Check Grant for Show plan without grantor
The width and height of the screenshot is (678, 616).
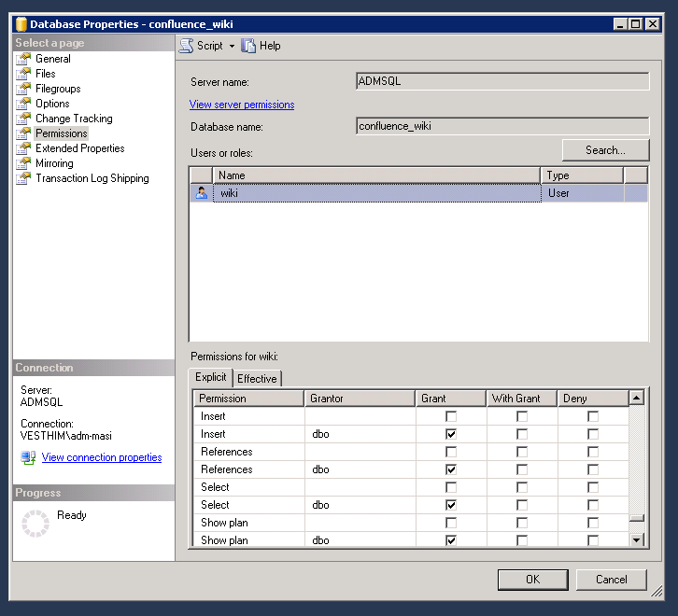click(451, 523)
